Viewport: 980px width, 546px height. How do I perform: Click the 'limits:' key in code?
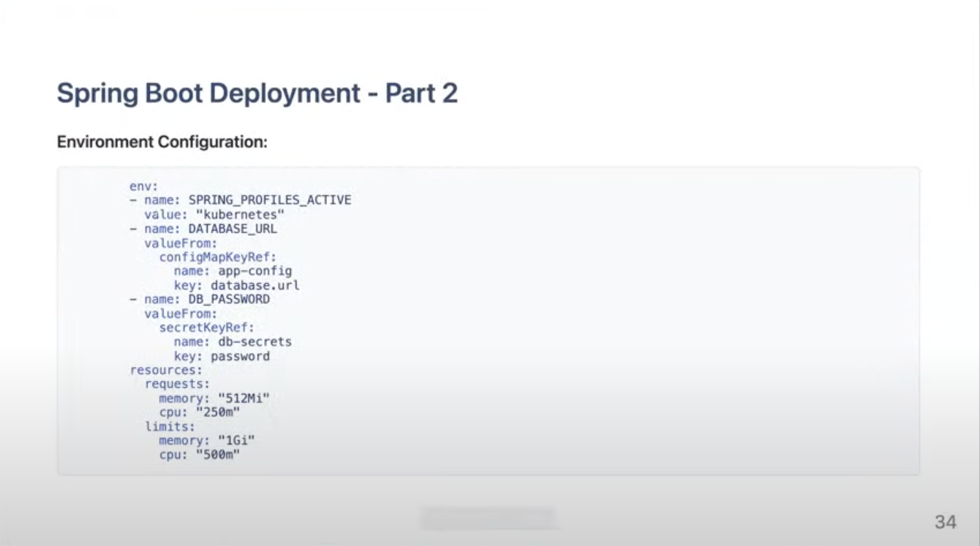click(170, 426)
